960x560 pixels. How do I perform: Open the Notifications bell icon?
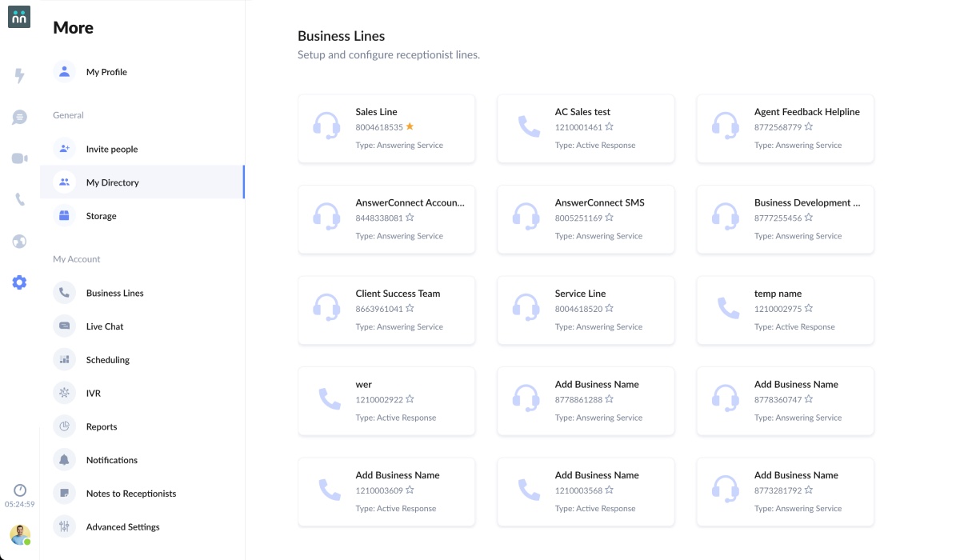tap(64, 459)
